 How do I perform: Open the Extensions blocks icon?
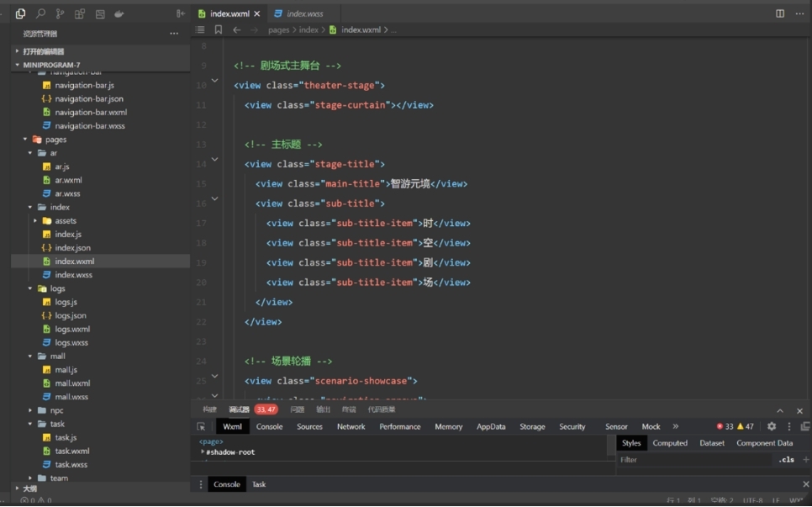coord(80,14)
